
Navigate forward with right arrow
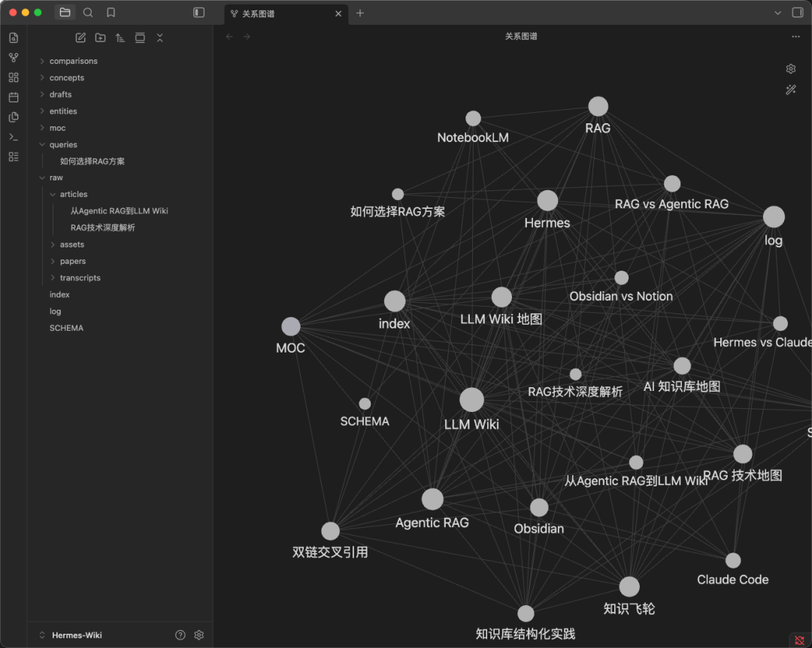click(247, 36)
